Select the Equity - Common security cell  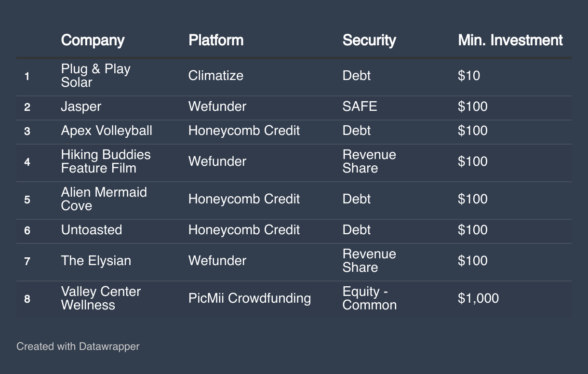pyautogui.click(x=369, y=298)
